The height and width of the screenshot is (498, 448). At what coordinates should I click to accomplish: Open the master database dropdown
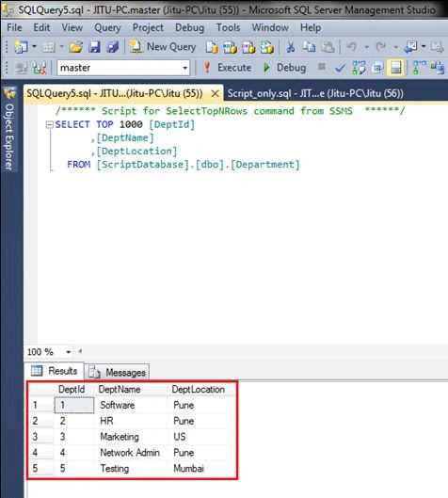point(184,68)
